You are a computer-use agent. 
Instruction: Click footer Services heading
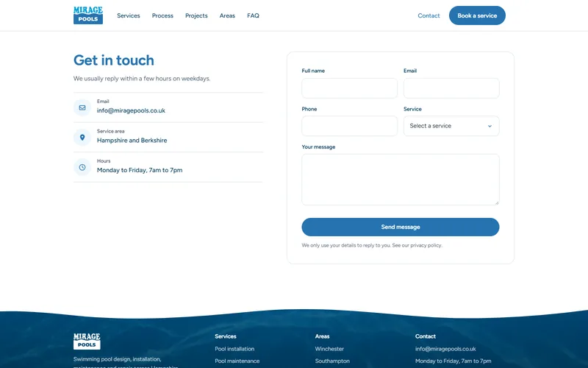226,336
